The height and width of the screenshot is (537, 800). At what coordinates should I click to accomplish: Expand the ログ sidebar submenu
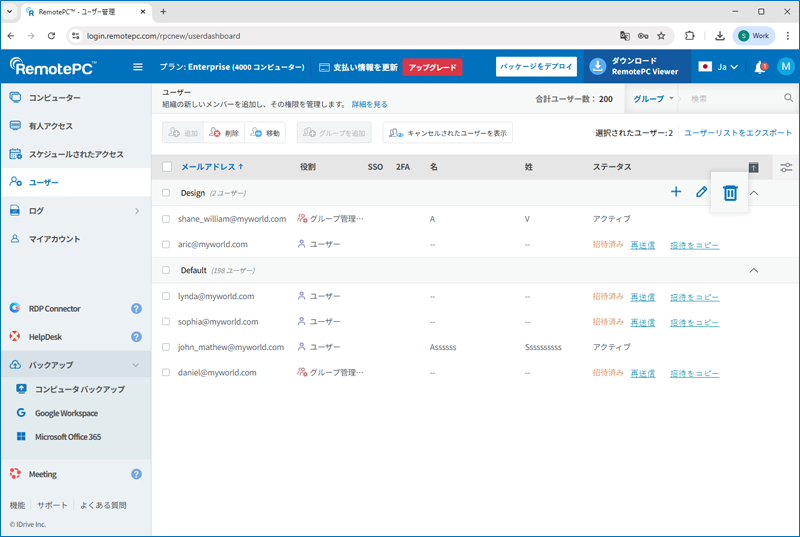tap(137, 211)
